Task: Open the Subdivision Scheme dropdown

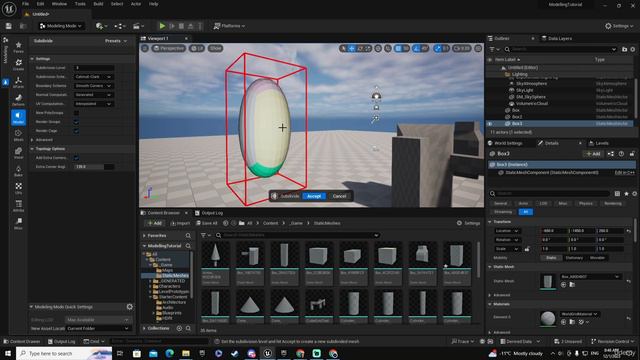Action: (x=93, y=77)
